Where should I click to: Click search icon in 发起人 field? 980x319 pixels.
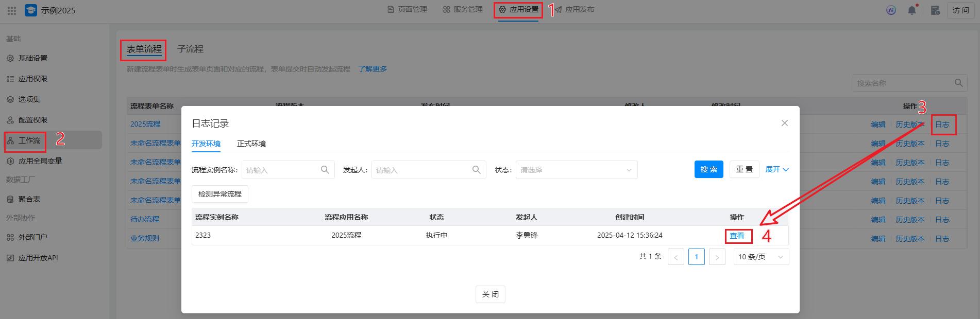point(476,170)
